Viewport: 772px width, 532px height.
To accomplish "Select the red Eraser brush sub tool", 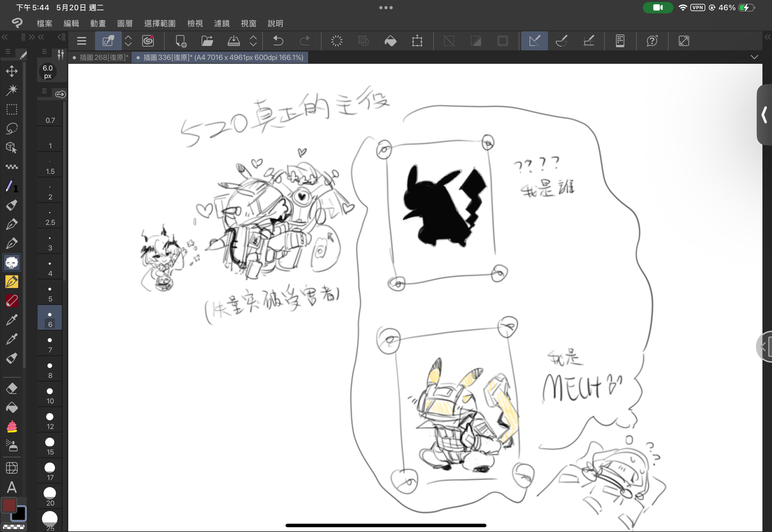I will pos(12,301).
